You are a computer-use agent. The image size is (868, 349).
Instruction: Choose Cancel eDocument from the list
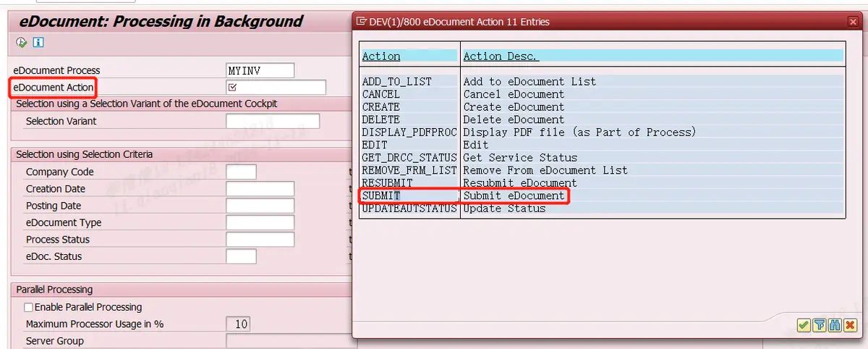pyautogui.click(x=514, y=94)
